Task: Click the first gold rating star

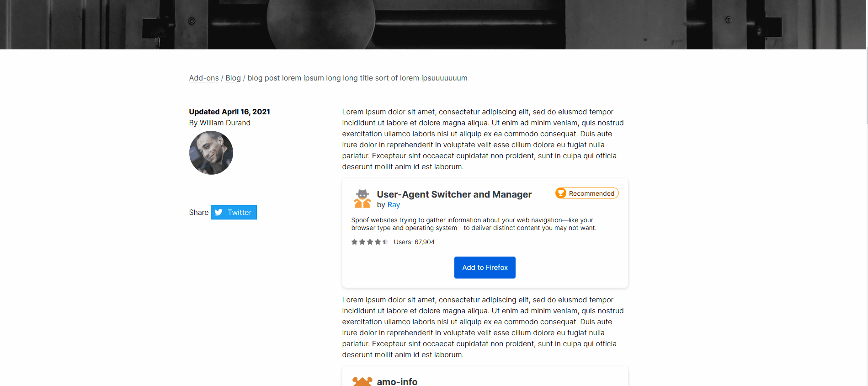Action: click(x=354, y=241)
